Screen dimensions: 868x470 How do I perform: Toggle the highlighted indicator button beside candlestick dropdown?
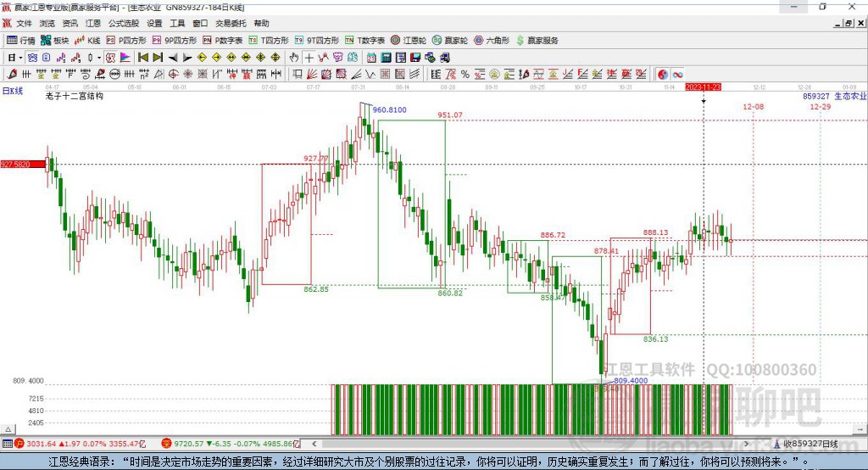(111, 58)
